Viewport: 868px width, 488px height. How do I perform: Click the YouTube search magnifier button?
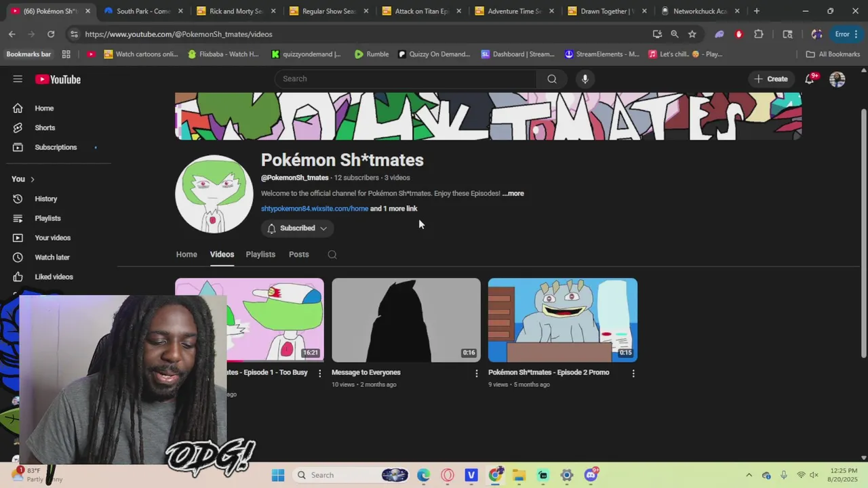pos(552,79)
